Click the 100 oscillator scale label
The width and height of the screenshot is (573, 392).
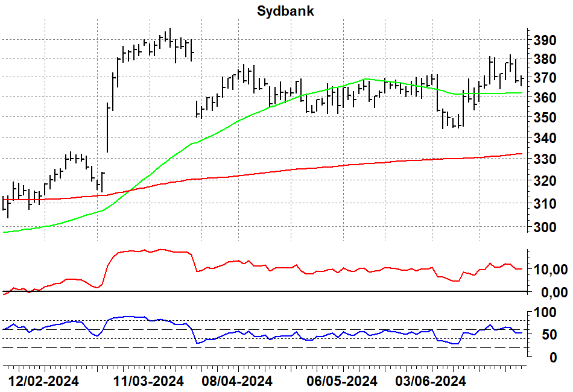pyautogui.click(x=545, y=313)
